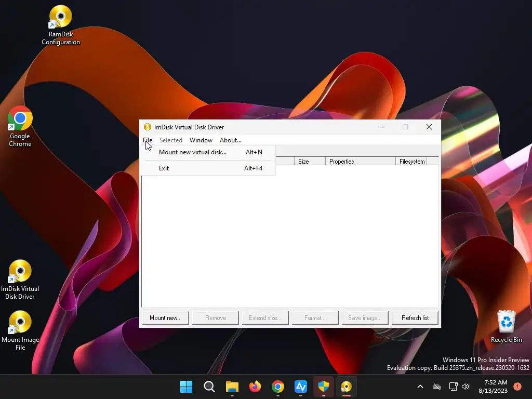Open the About... menu
532x399 pixels.
(x=230, y=140)
